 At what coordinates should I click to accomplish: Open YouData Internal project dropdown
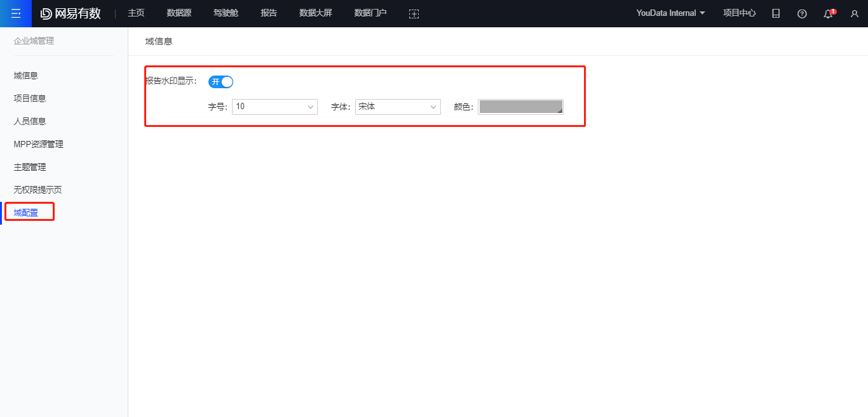[670, 13]
